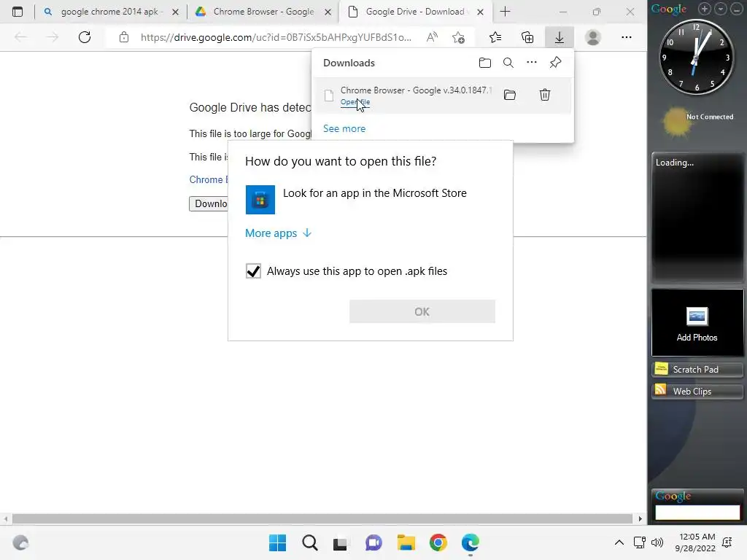Open the clock showing 12:05 AM

click(695, 542)
